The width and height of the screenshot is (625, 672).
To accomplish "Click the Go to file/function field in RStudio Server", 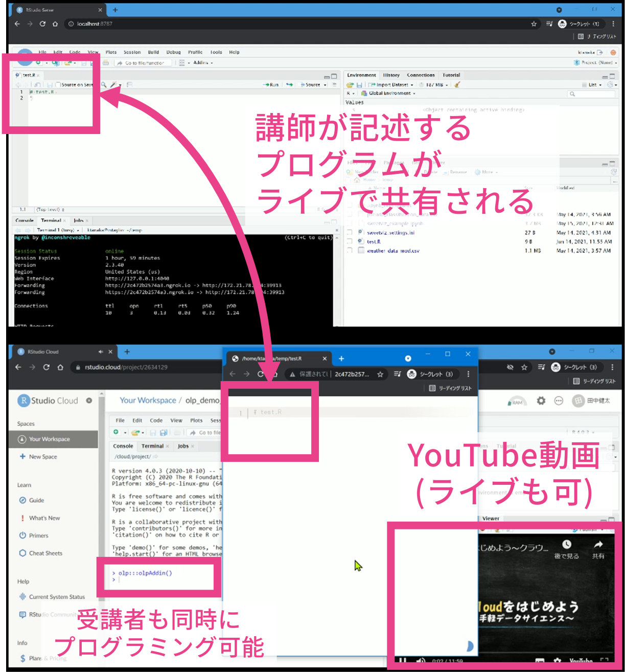I will 143,63.
